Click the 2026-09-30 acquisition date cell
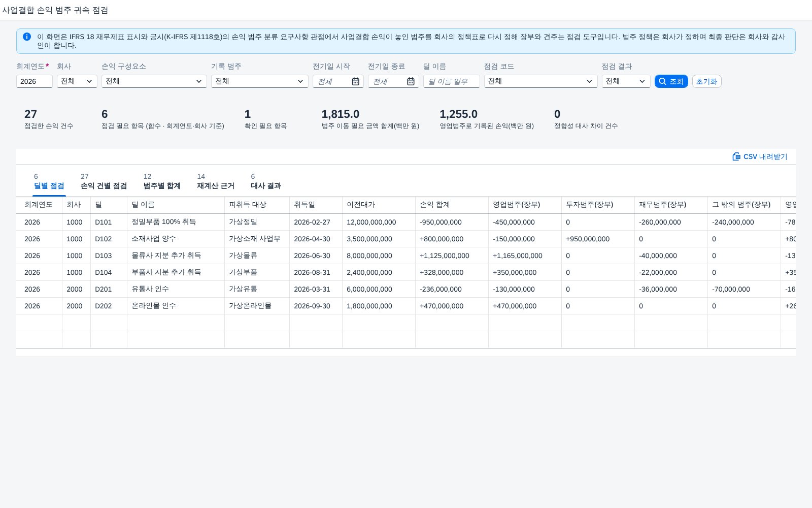This screenshot has height=508, width=812. point(316,306)
